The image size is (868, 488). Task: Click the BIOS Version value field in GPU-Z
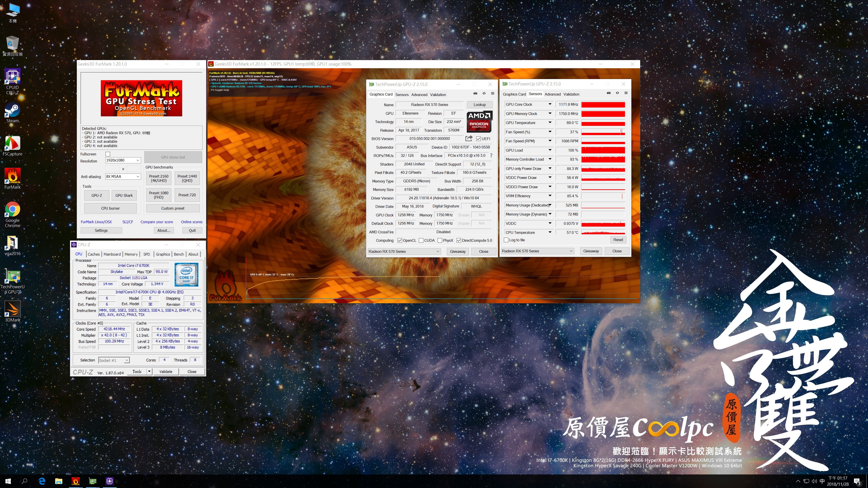click(x=430, y=139)
